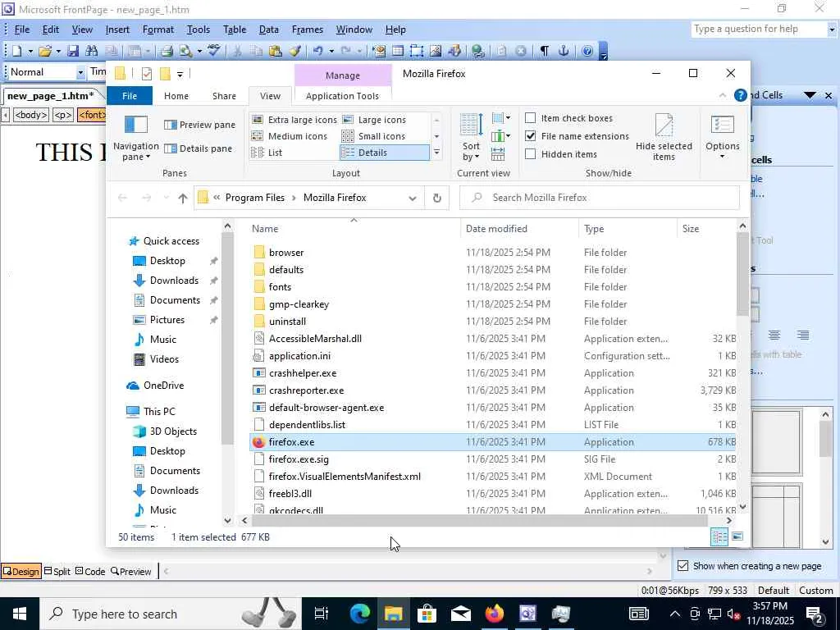This screenshot has height=630, width=840.
Task: Expand address bar path history dropdown
Action: click(x=413, y=199)
